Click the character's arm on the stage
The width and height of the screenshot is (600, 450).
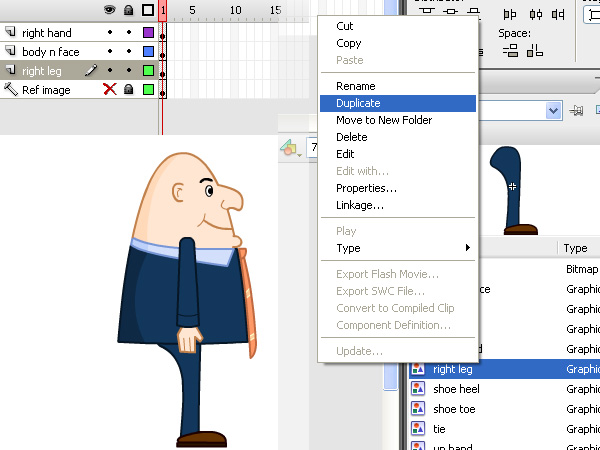point(188,283)
